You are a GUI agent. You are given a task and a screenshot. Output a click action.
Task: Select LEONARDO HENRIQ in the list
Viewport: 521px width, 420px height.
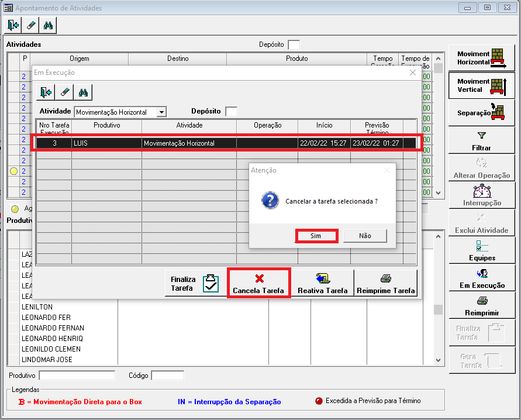point(52,339)
